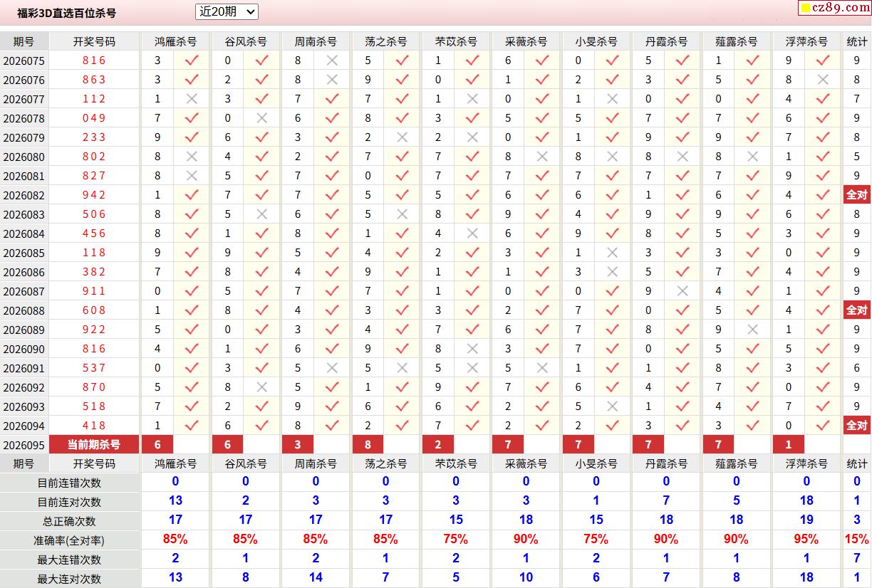
Task: Click draw number 049 in row 2026078
Action: (94, 118)
